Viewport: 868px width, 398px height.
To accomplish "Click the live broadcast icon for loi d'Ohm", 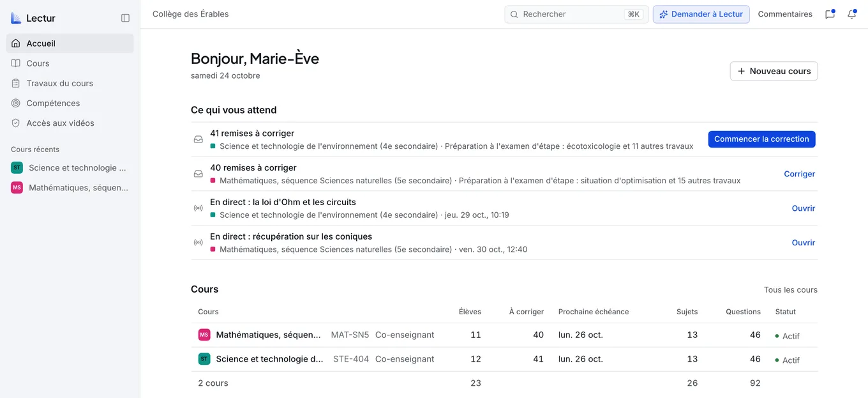I will (198, 208).
